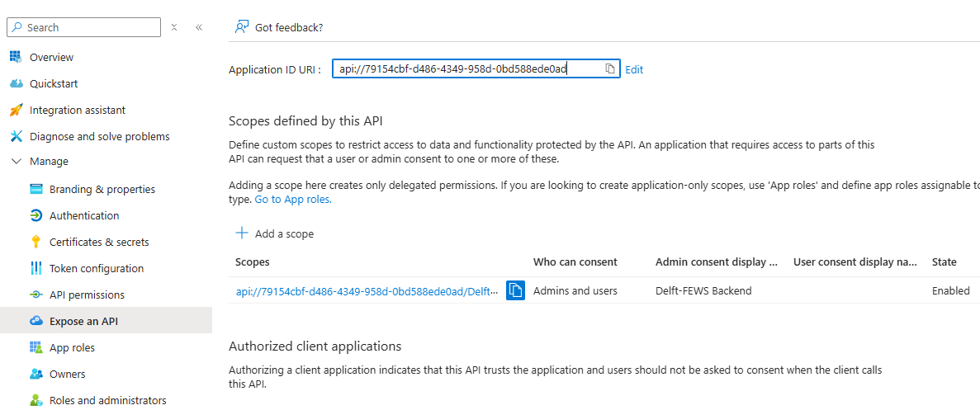Copy the Delft-FEWS scope URI
The width and height of the screenshot is (980, 410).
point(516,290)
